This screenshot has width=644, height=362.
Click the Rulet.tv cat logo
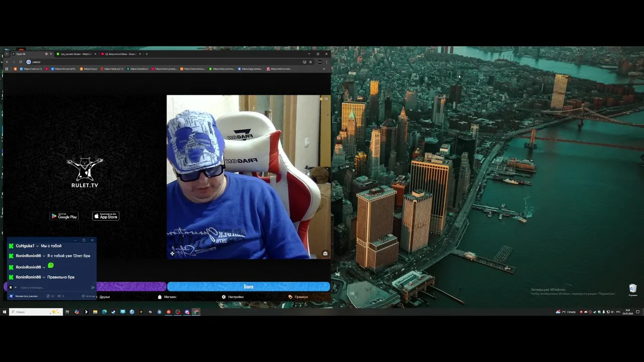click(x=85, y=172)
